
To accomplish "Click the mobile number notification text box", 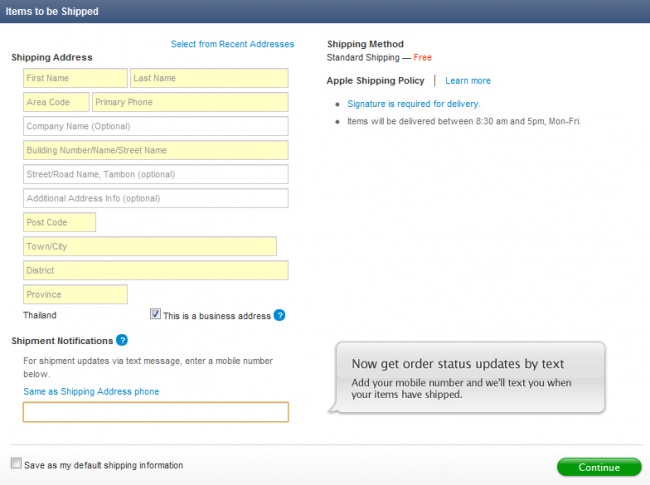I will point(155,412).
